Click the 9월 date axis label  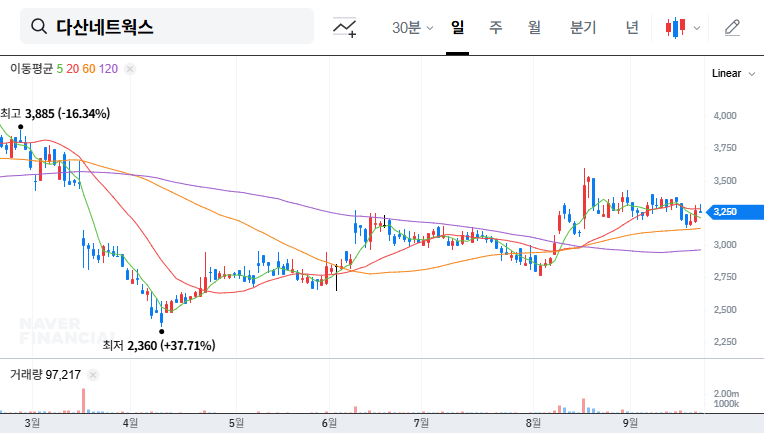630,423
